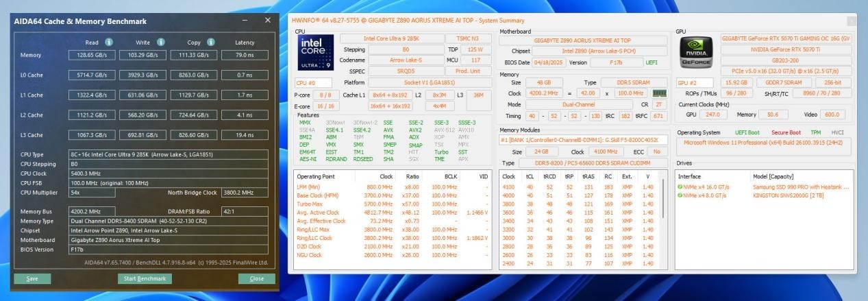Click the Intel Core Ultra 9 285K name field
Screen dimensions: 868x301
click(x=391, y=39)
